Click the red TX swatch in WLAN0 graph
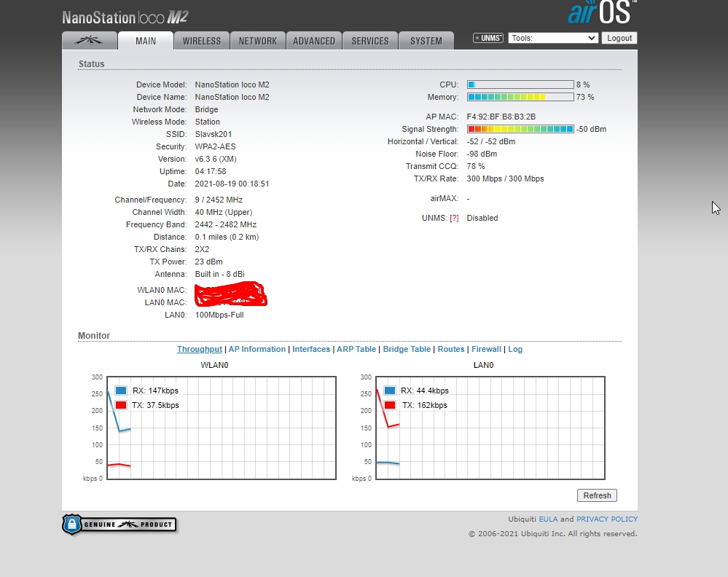 [x=121, y=405]
